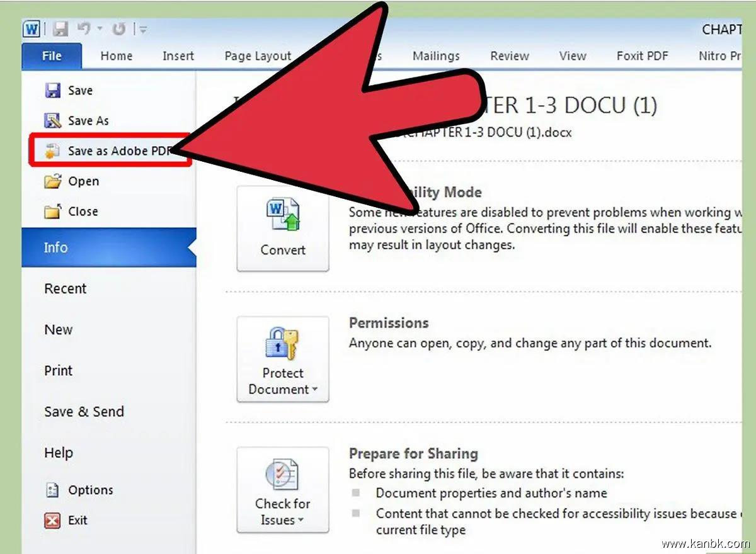Screen dimensions: 756x554
Task: Click the blue File tab
Action: point(52,56)
